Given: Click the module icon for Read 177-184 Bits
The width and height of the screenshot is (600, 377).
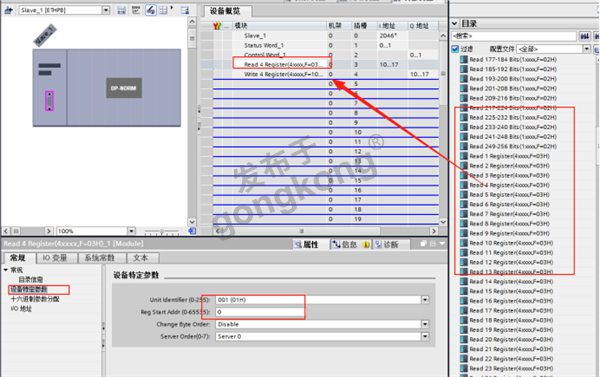Looking at the screenshot, I should tap(464, 59).
